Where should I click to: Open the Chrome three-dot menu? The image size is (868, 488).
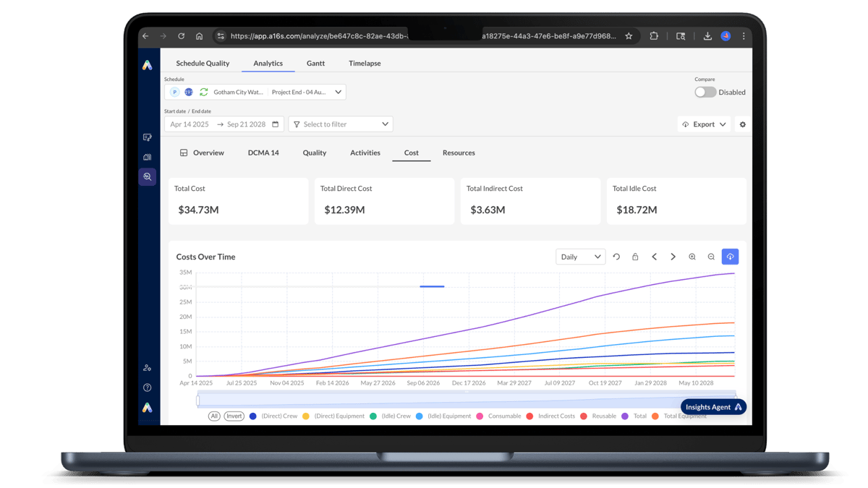tap(743, 36)
